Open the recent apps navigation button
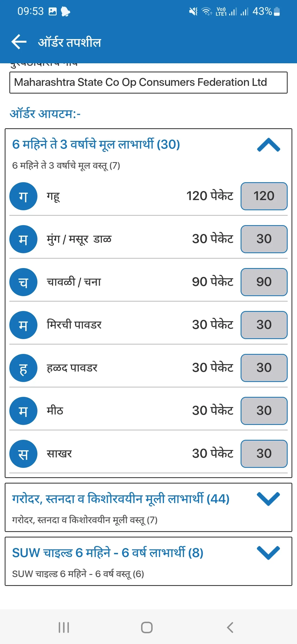 (64, 627)
